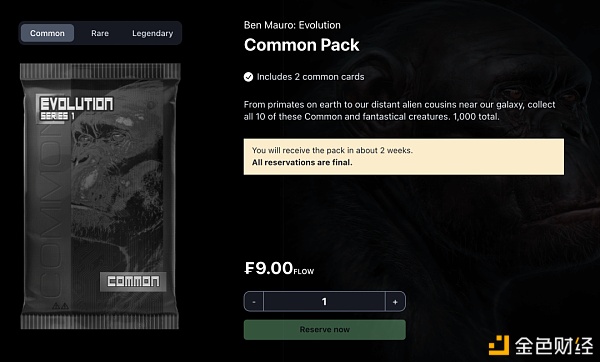The height and width of the screenshot is (362, 600).
Task: Click the checkmark icon beside Includes 2 common cards
Action: click(248, 77)
